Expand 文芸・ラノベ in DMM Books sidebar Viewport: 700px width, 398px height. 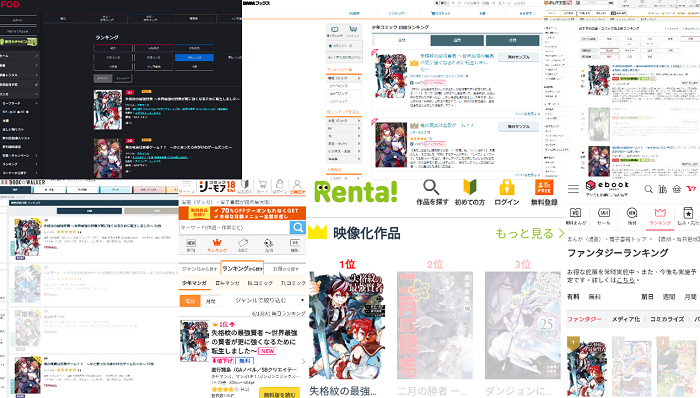[x=344, y=144]
